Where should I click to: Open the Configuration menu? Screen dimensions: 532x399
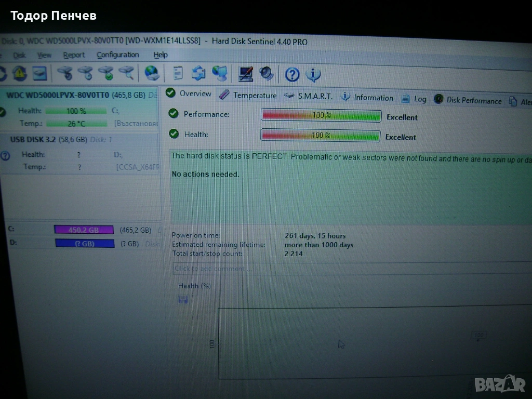[117, 55]
